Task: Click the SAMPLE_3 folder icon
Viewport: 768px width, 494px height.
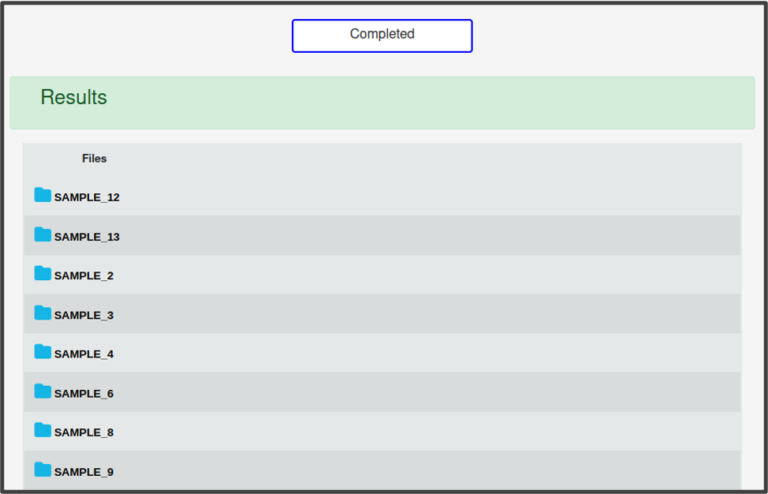Action: pyautogui.click(x=42, y=313)
